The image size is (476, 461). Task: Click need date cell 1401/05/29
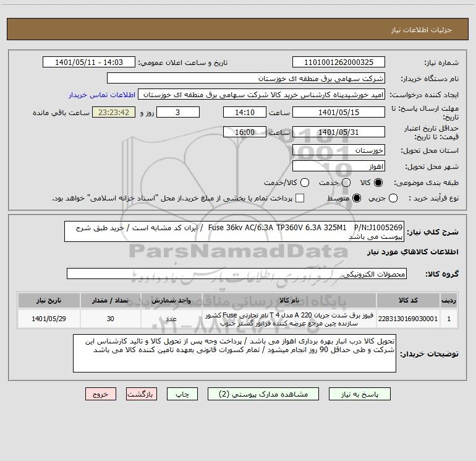coord(49,319)
